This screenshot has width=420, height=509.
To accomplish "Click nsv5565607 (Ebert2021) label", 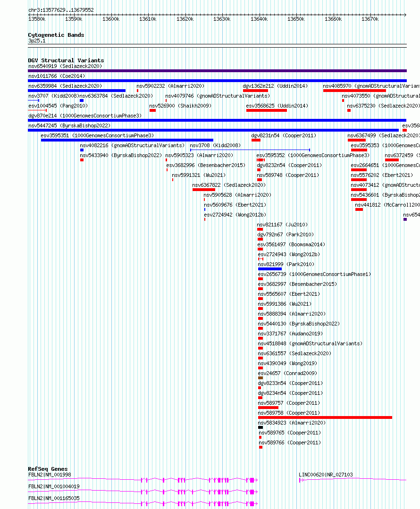I will (x=289, y=294).
